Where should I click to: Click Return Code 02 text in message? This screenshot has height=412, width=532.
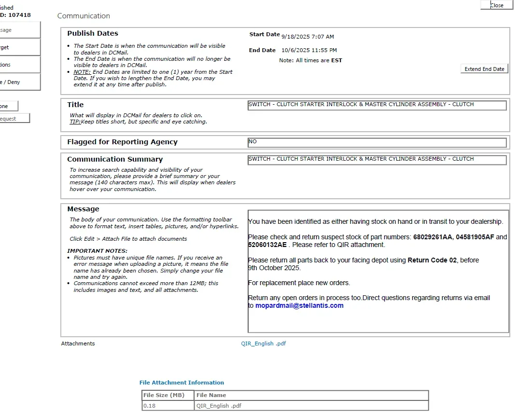click(x=432, y=260)
